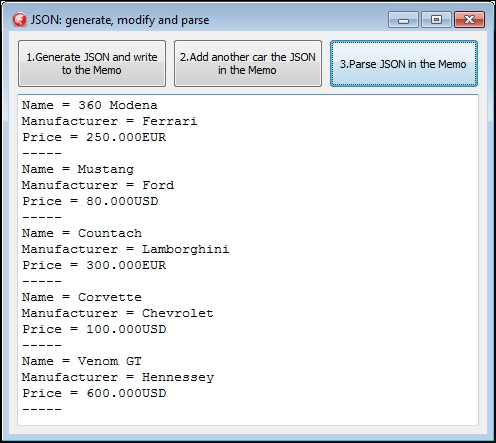Viewport: 496px width, 443px height.
Task: Click Generate JSON and write to Memo button
Action: 92,64
